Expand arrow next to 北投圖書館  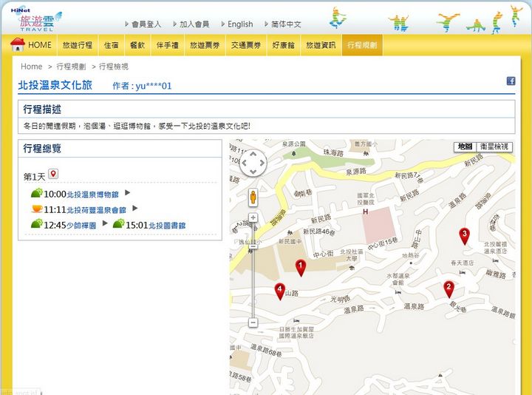pyautogui.click(x=194, y=224)
